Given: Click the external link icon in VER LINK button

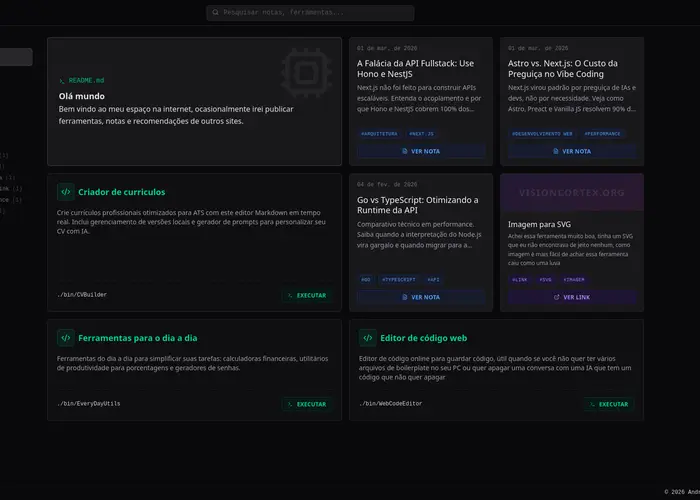Looking at the screenshot, I should tap(556, 297).
